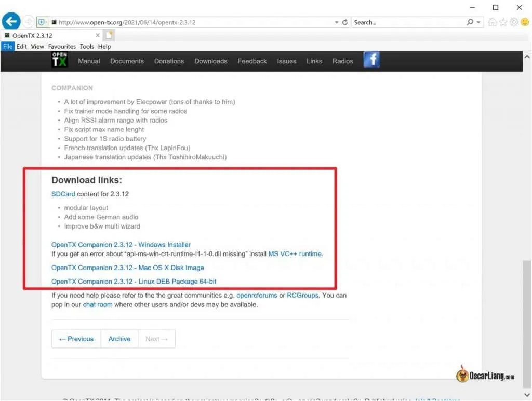Viewport: 532px width, 401px height.
Task: Minimize the browser window
Action: pyautogui.click(x=472, y=7)
